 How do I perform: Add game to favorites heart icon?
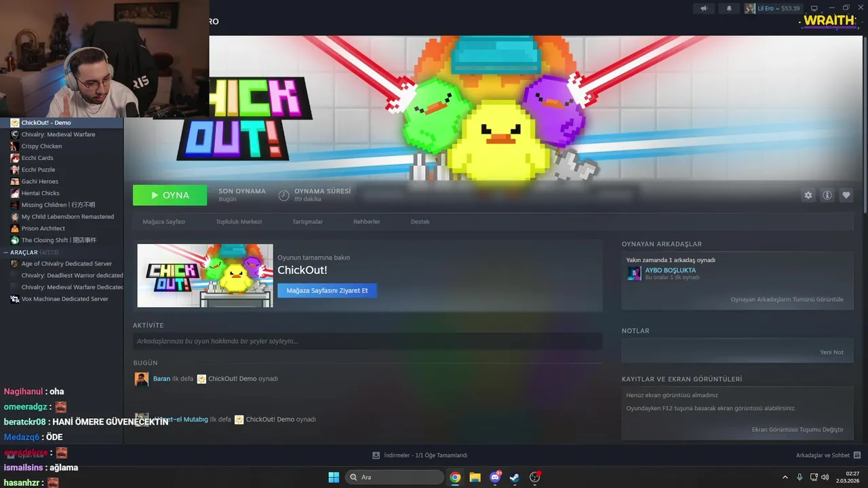pos(846,195)
